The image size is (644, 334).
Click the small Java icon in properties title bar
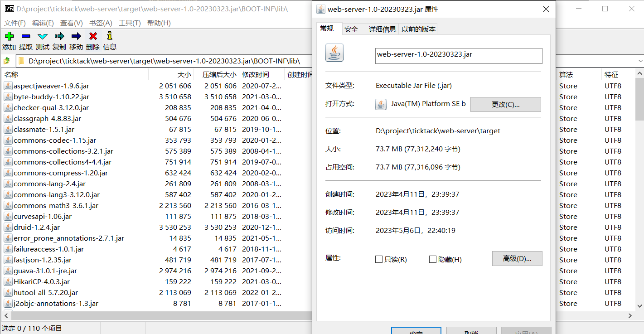[321, 9]
